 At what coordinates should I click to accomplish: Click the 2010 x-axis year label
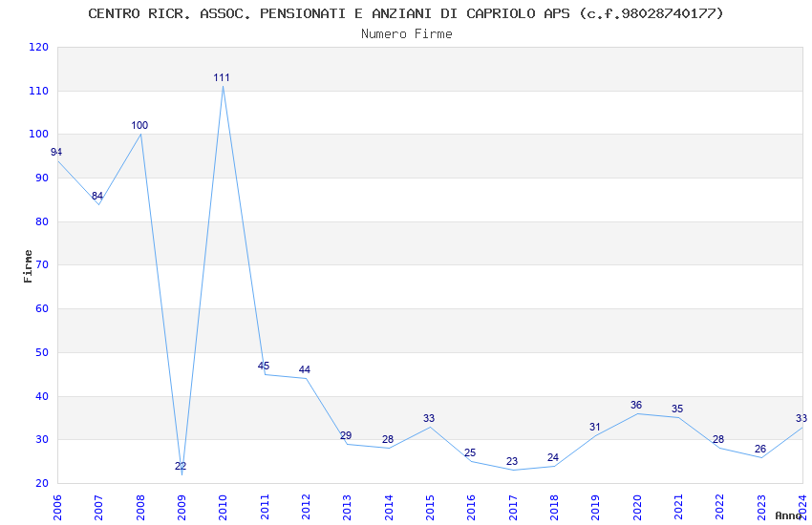click(x=223, y=507)
